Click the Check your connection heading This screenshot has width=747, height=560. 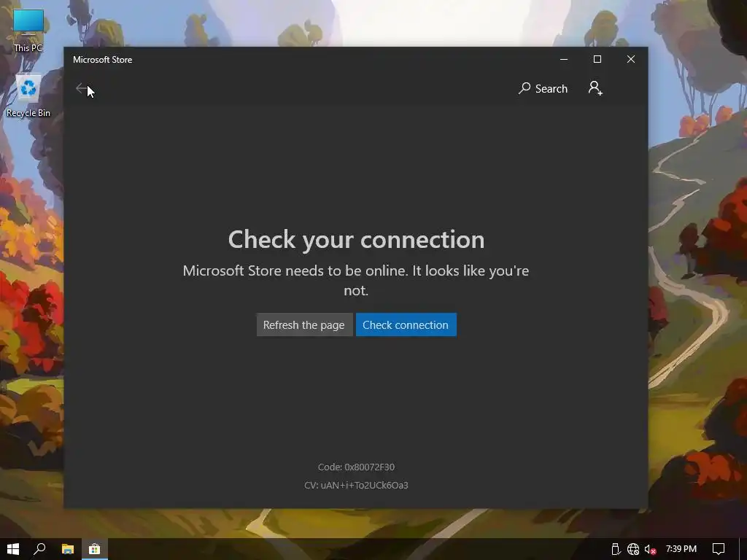356,239
